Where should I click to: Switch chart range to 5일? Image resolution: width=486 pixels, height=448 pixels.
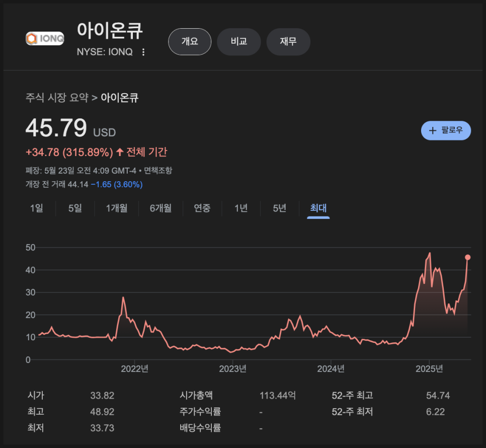pyautogui.click(x=75, y=208)
